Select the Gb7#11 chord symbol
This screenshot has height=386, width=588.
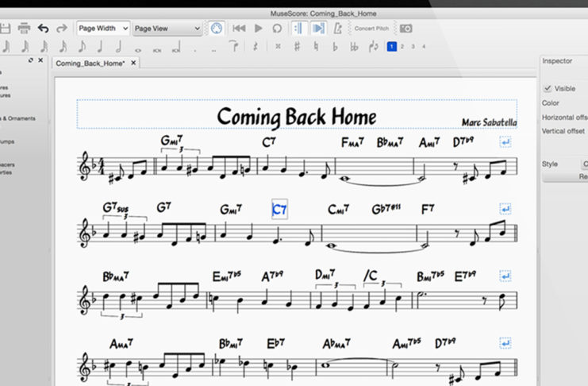point(386,209)
